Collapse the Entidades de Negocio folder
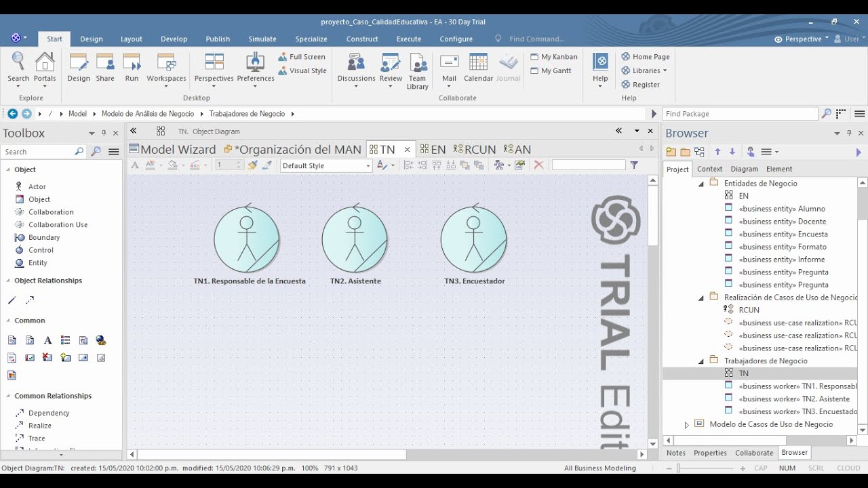The width and height of the screenshot is (868, 488). 701,184
